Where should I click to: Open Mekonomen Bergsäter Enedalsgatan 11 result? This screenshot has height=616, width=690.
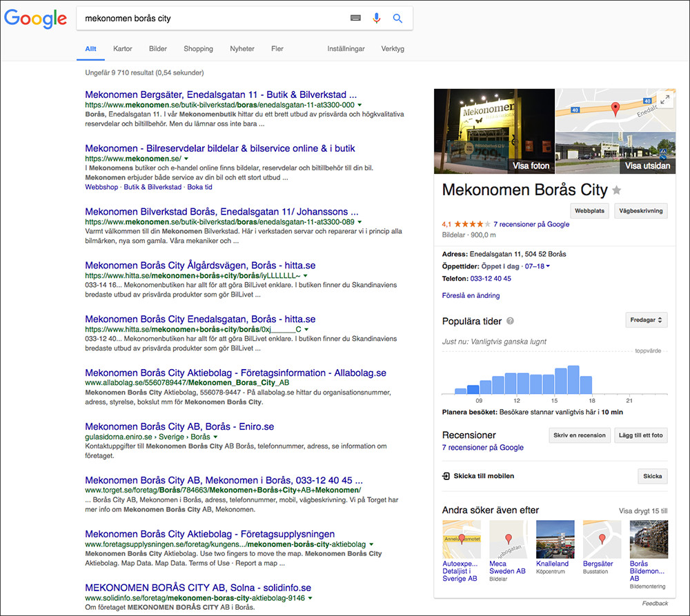pos(221,95)
